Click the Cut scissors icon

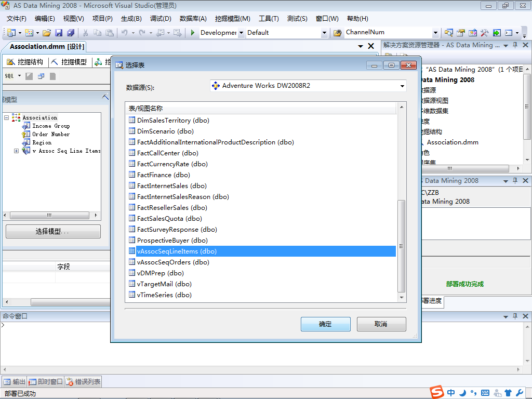[86, 33]
